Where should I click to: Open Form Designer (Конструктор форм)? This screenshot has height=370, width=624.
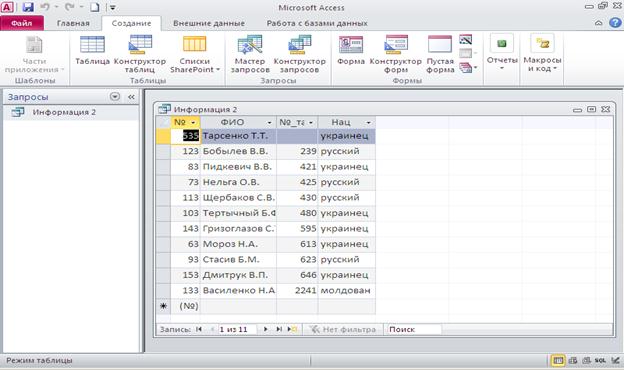coord(396,54)
